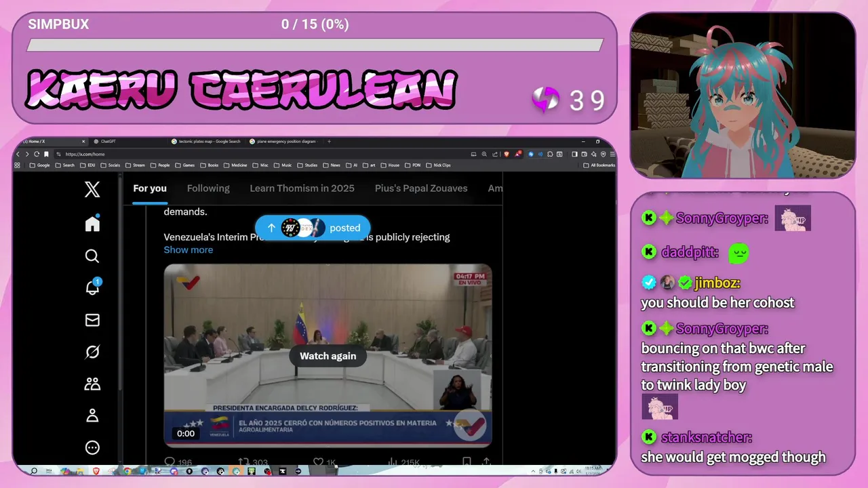Click the Kaeru avatar webcam panel
Image resolution: width=868 pixels, height=488 pixels.
743,95
